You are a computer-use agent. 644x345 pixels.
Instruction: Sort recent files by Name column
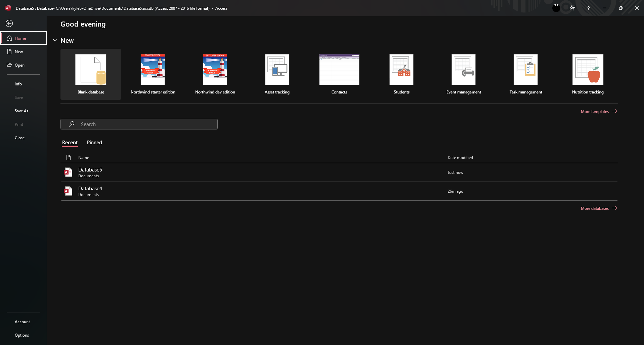84,157
